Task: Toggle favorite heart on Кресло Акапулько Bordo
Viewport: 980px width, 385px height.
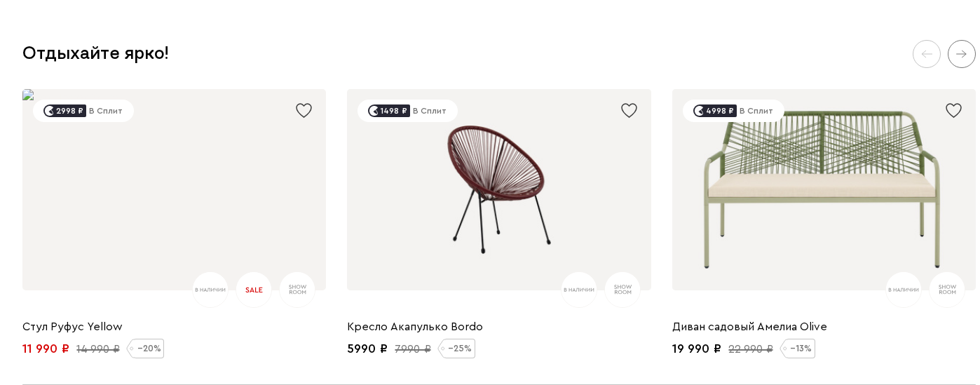Action: coord(629,110)
